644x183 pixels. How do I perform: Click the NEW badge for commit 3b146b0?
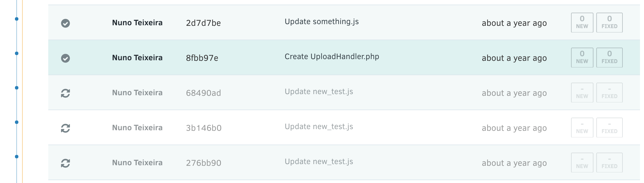point(582,128)
